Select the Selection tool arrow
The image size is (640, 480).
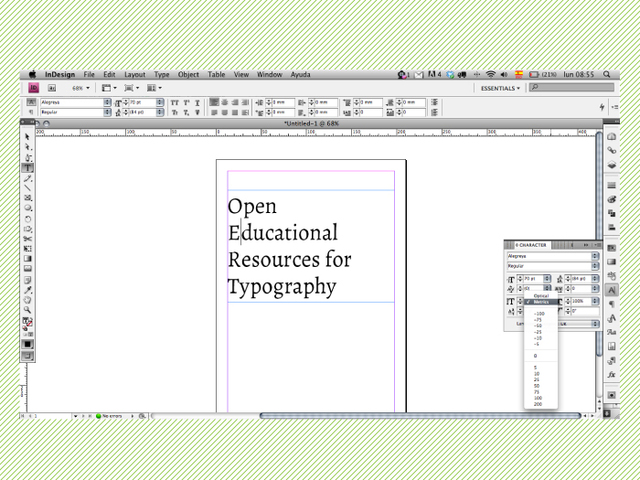pos(27,137)
